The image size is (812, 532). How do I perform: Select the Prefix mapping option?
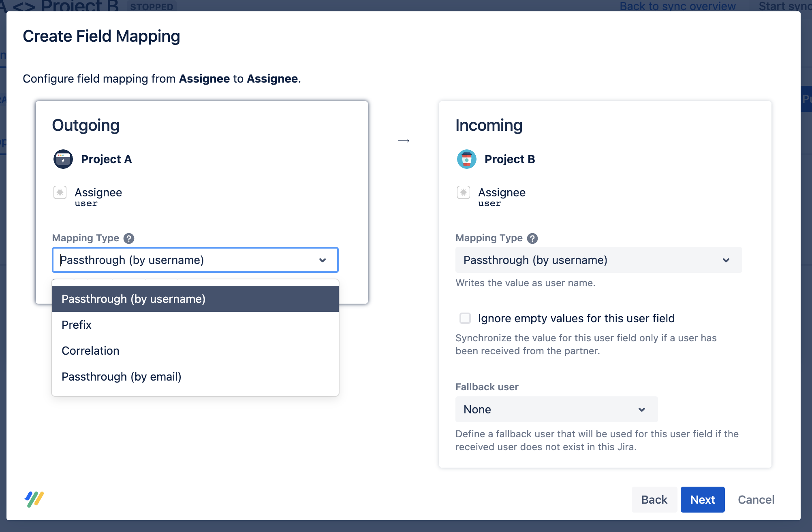click(x=77, y=325)
